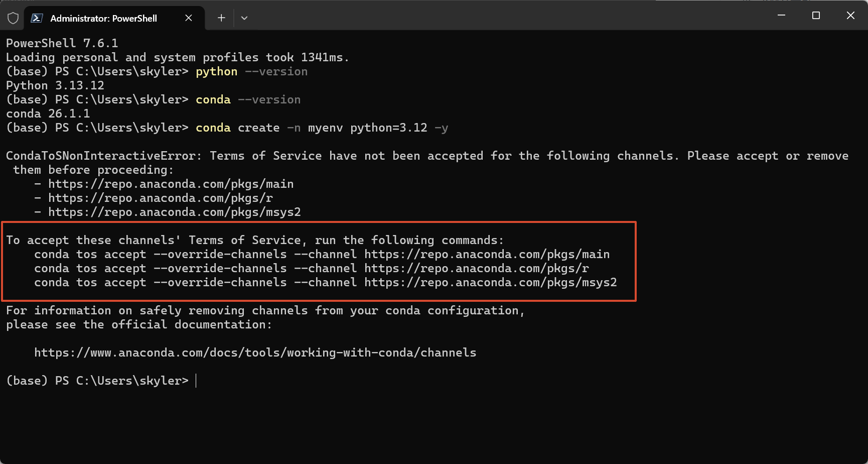Open the anaconda.com working-with-conda channels documentation link

pyautogui.click(x=255, y=353)
